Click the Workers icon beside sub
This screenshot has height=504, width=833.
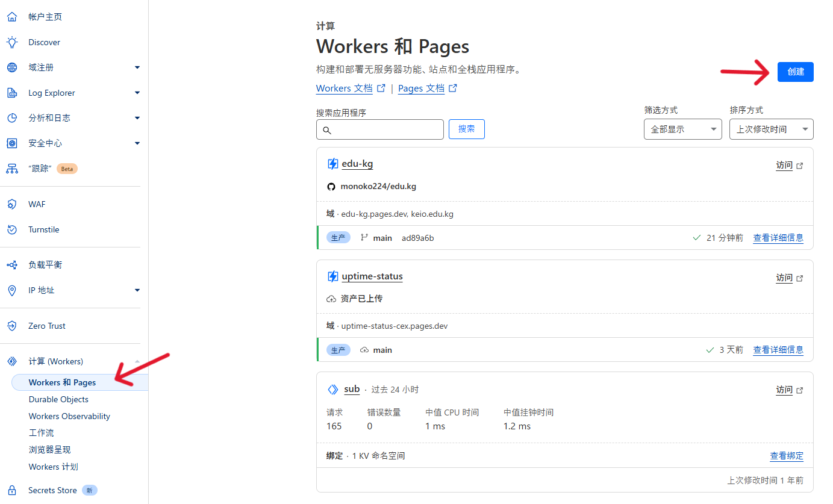pos(332,390)
